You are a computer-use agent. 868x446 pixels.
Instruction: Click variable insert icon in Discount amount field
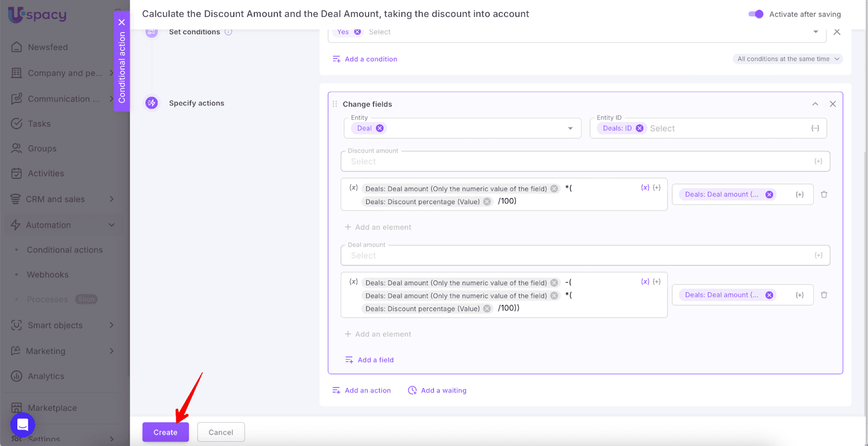(818, 161)
